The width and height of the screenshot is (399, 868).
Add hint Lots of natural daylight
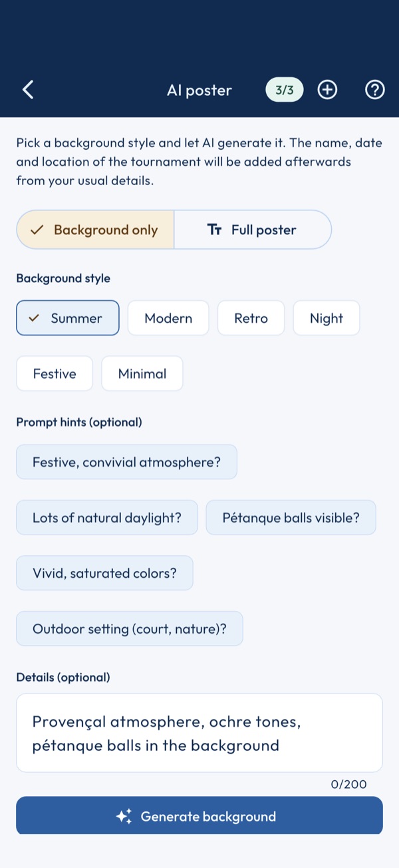[107, 517]
